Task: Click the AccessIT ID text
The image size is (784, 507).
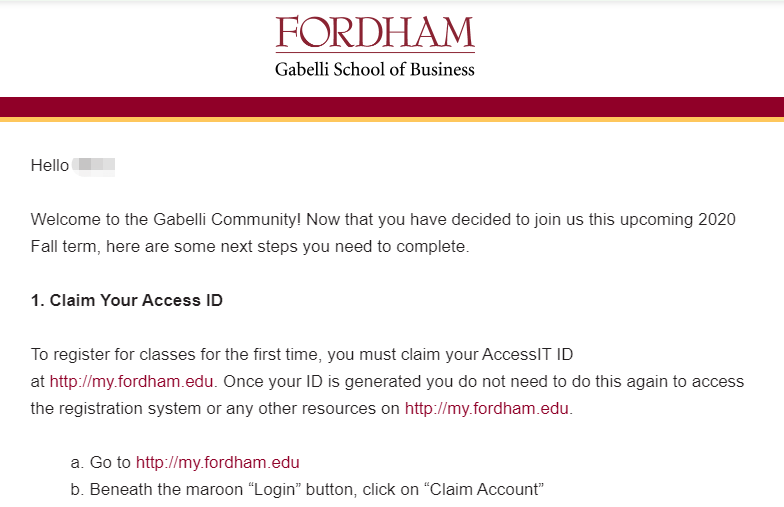Action: 528,354
